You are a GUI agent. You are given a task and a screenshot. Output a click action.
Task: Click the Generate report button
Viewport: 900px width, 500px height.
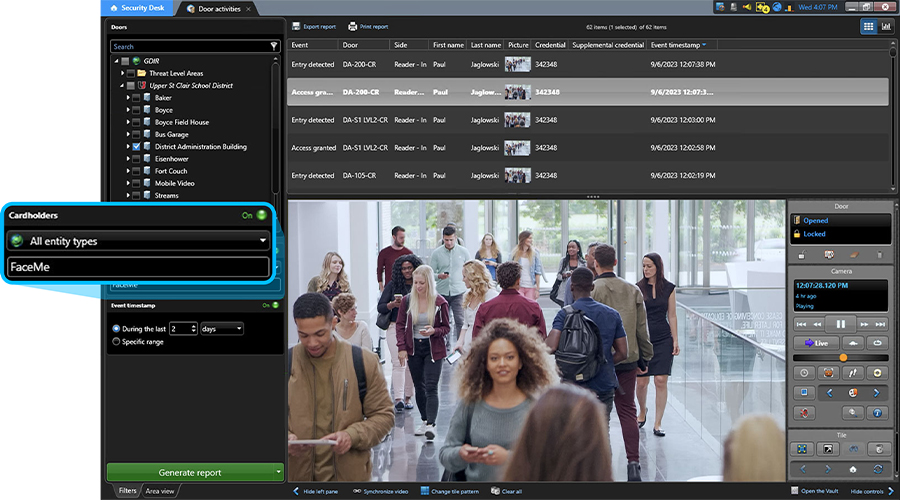(x=191, y=472)
